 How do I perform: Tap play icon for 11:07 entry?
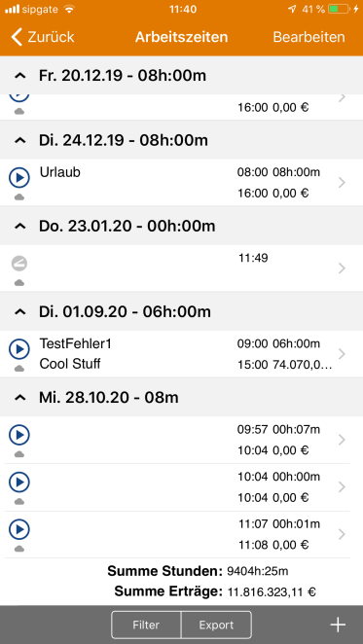[19, 529]
